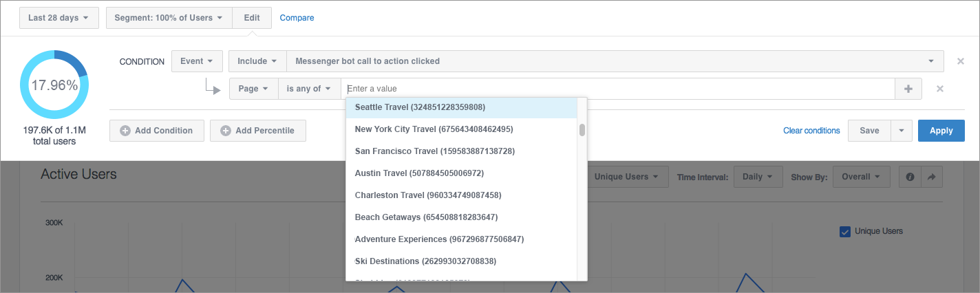This screenshot has width=980, height=293.
Task: Choose Austin Travel option
Action: (419, 173)
